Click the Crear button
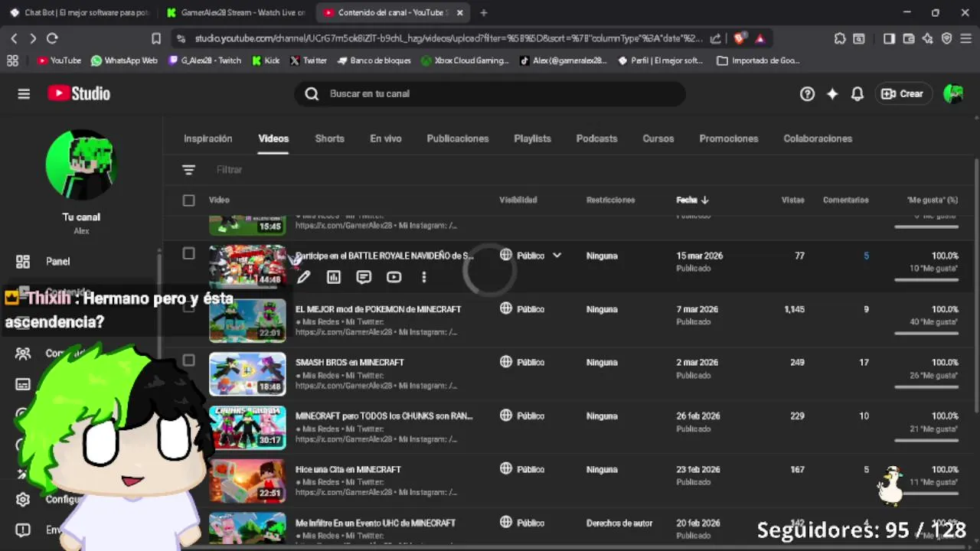This screenshot has height=551, width=980. (x=902, y=93)
